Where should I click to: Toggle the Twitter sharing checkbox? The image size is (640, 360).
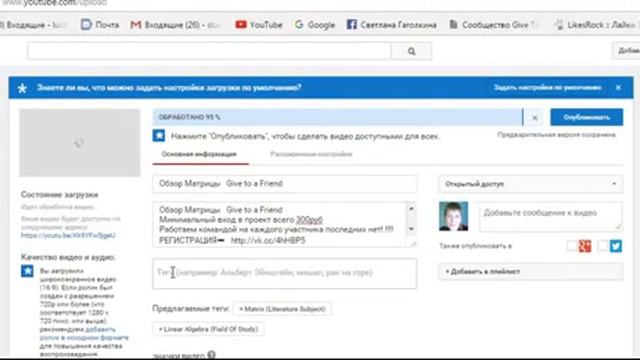coord(602,246)
